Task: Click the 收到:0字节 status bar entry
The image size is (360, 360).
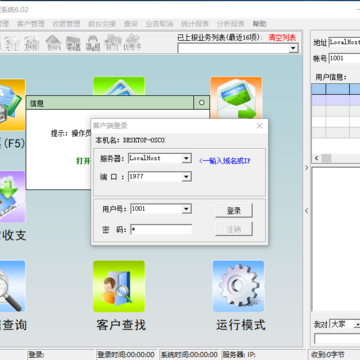Action: (x=333, y=355)
